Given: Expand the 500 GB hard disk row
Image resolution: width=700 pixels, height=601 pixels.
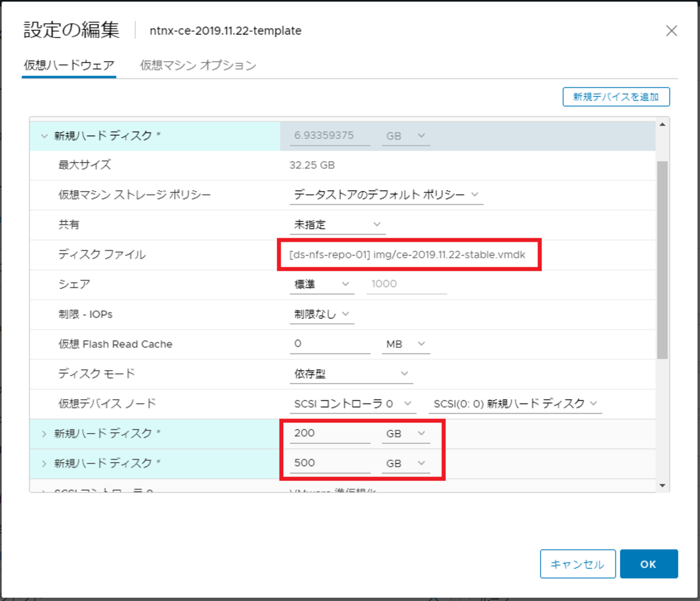Looking at the screenshot, I should click(44, 463).
